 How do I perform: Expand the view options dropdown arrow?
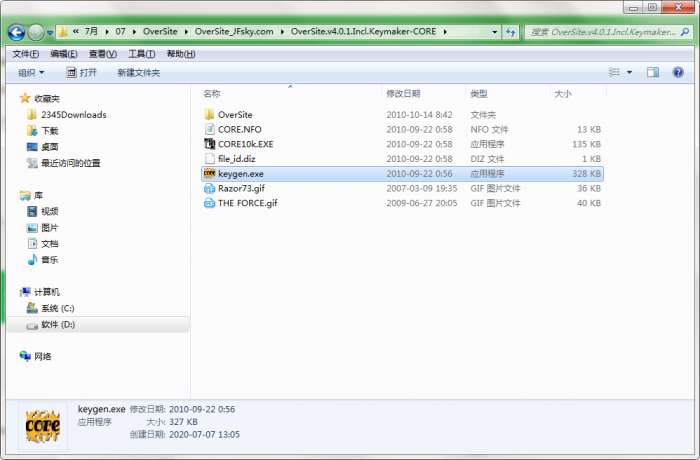coord(629,72)
